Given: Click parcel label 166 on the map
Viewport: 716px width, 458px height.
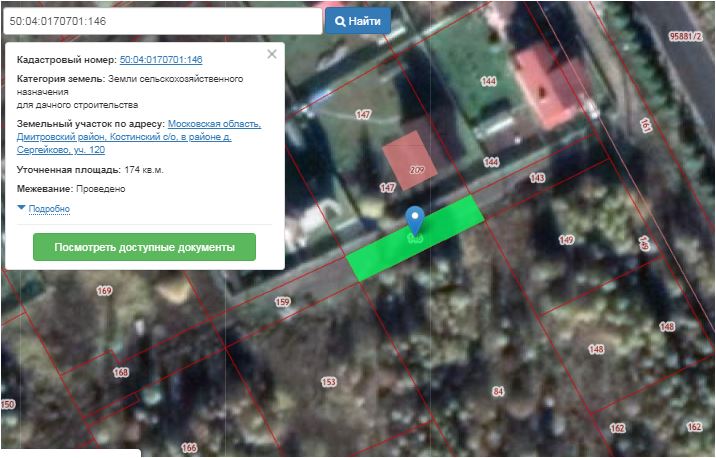Looking at the screenshot, I should (x=189, y=448).
